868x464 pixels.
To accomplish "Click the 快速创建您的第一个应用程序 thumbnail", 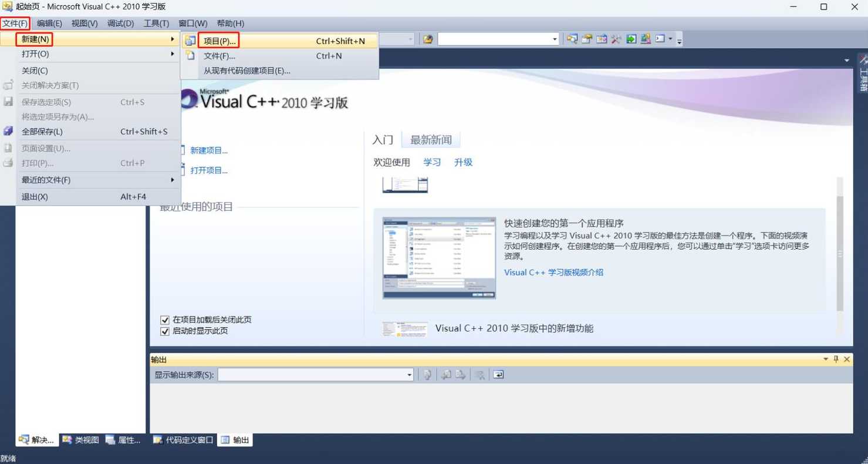I will tap(439, 258).
